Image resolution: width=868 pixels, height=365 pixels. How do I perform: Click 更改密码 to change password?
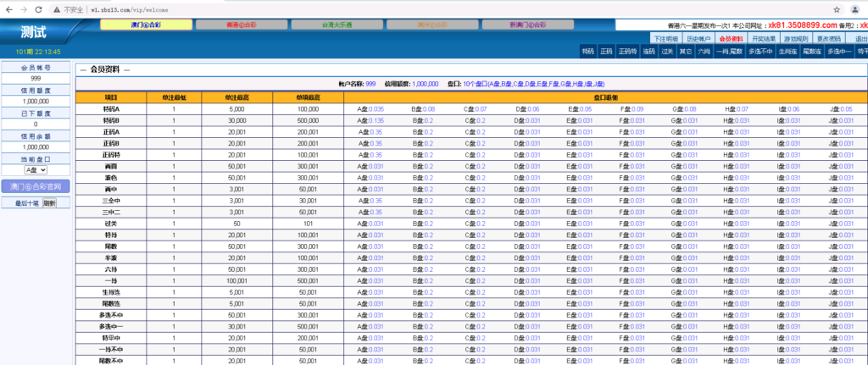tap(830, 39)
